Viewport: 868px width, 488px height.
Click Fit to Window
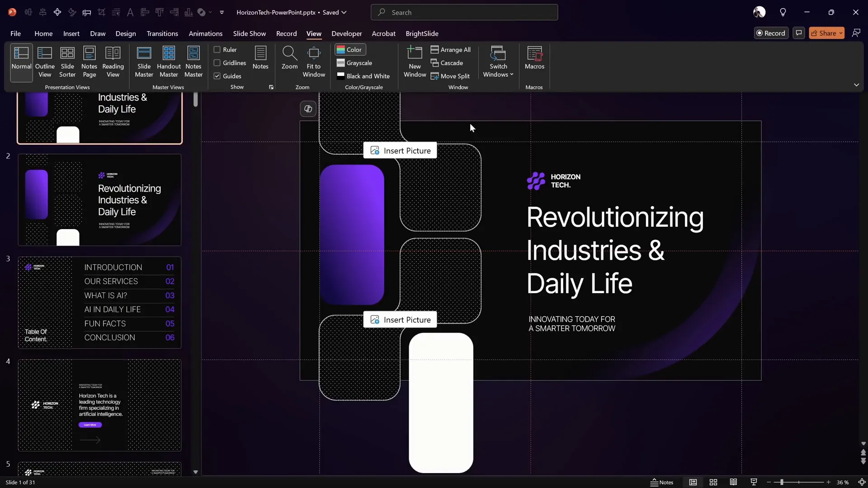point(314,62)
